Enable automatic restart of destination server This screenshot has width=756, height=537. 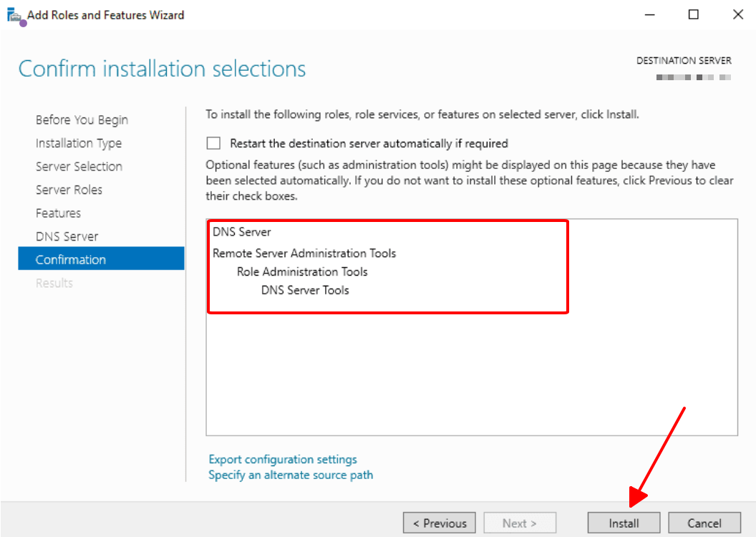pyautogui.click(x=214, y=143)
